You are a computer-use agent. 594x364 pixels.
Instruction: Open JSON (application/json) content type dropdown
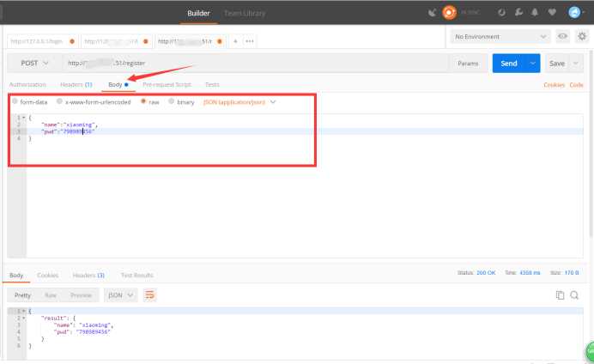tap(239, 102)
